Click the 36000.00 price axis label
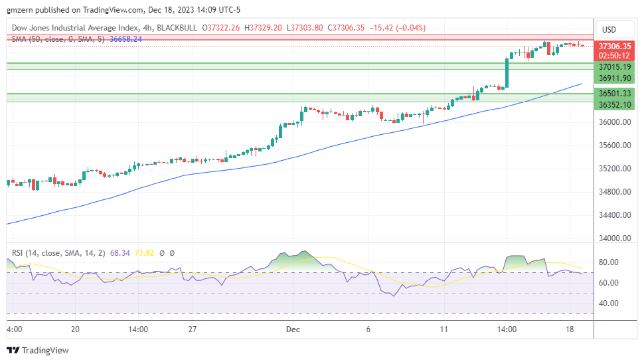The image size is (644, 362). tap(615, 122)
